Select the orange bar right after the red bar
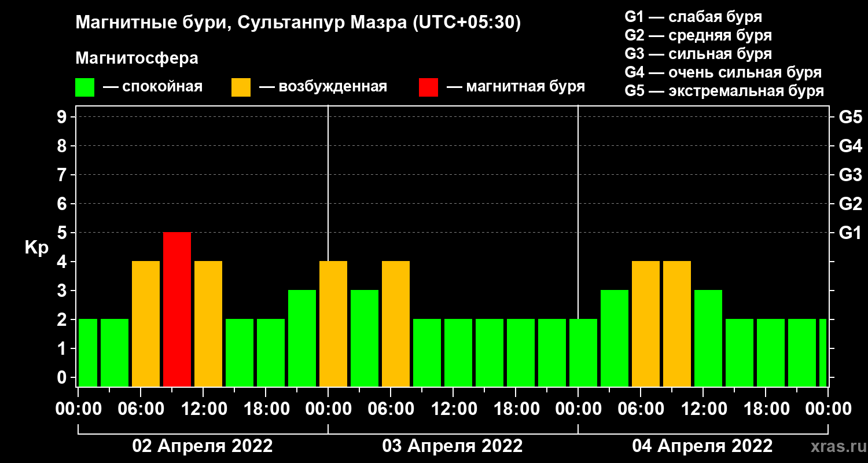Image resolution: width=868 pixels, height=463 pixels. point(208,324)
